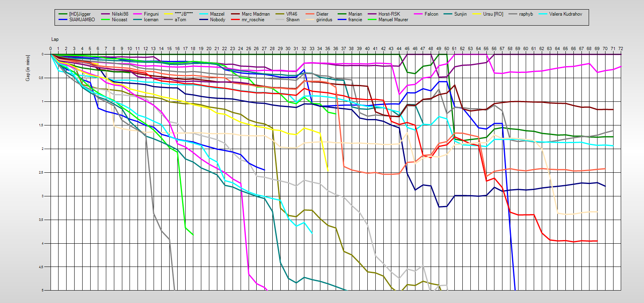Click the girindus legend entry

[x=324, y=20]
